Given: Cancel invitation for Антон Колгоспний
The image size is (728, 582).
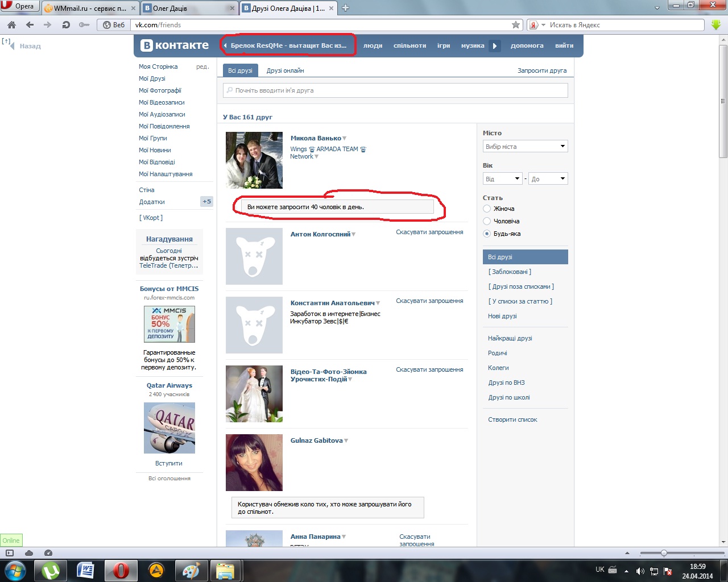Looking at the screenshot, I should [x=429, y=232].
